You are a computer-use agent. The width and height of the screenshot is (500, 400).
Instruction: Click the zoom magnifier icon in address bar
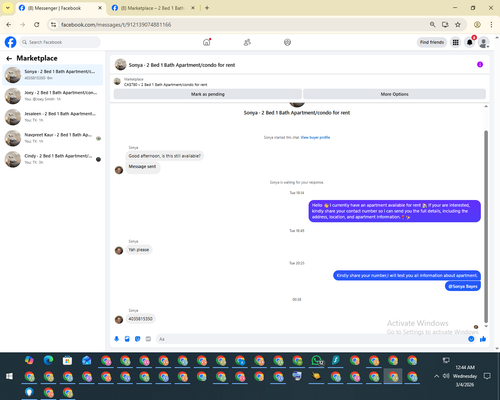click(432, 25)
